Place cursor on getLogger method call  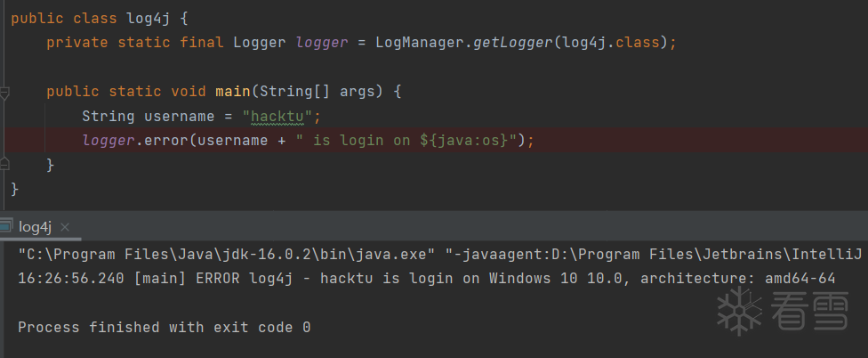(x=511, y=42)
